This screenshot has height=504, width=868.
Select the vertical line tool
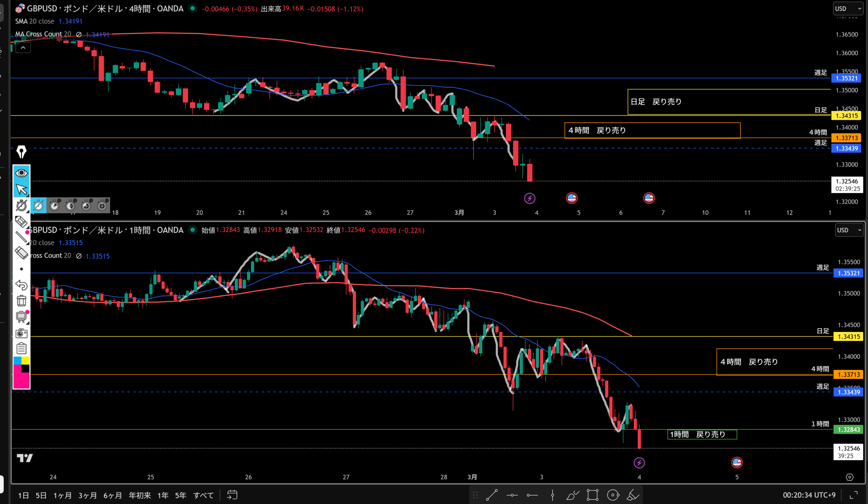click(x=552, y=495)
